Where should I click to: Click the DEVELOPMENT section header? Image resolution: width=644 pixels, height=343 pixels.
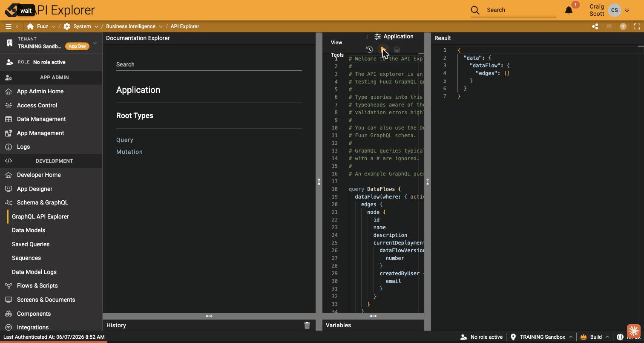51,161
